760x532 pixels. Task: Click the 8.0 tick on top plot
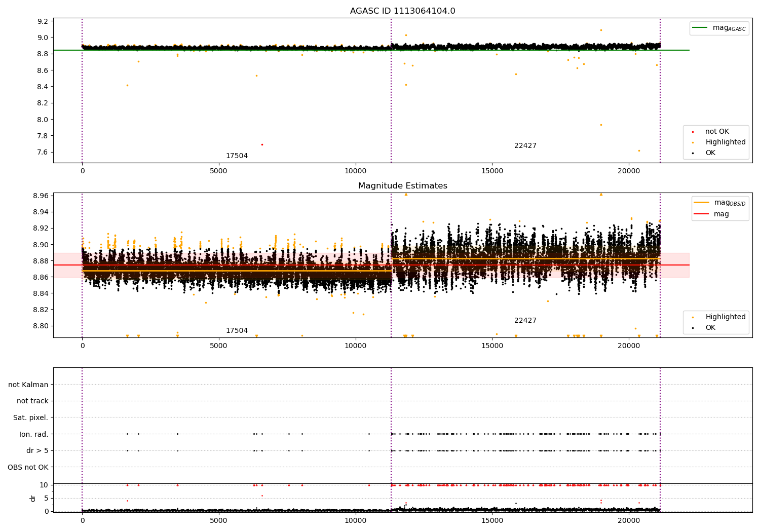pyautogui.click(x=43, y=120)
